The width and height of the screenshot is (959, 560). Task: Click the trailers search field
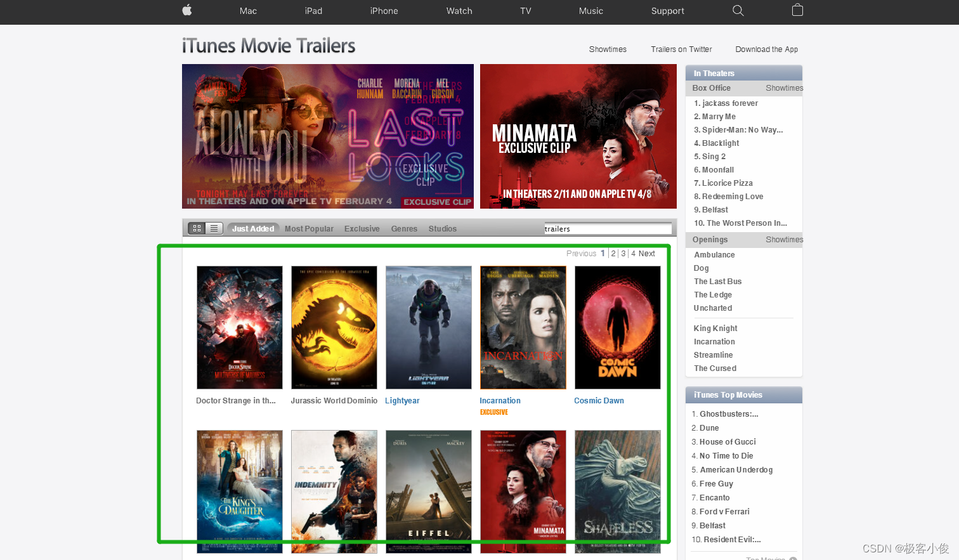coord(608,229)
